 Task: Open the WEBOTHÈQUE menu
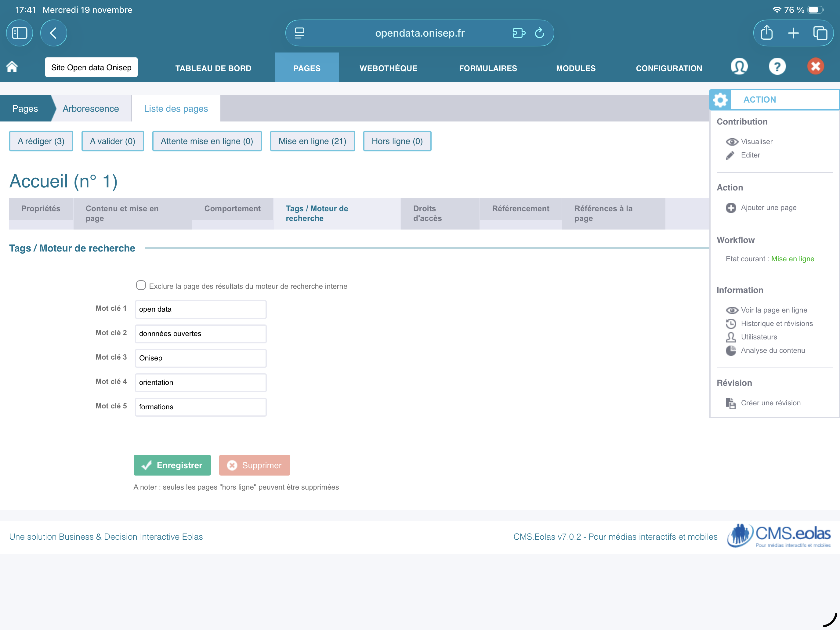click(388, 68)
